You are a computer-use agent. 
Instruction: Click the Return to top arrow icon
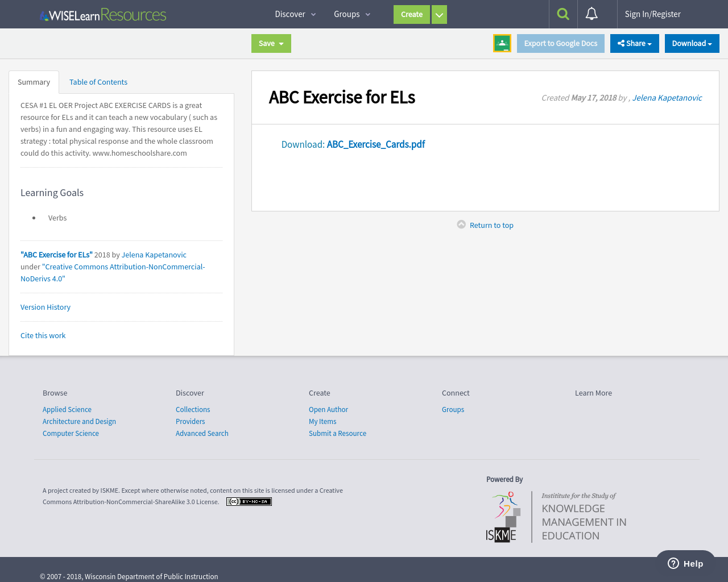pyautogui.click(x=460, y=224)
